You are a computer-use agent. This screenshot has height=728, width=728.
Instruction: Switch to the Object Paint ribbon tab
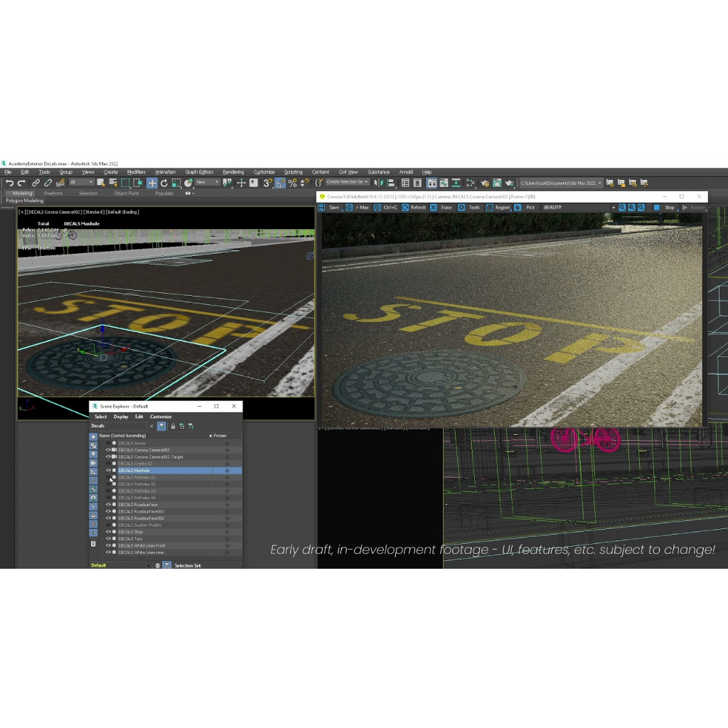(127, 193)
